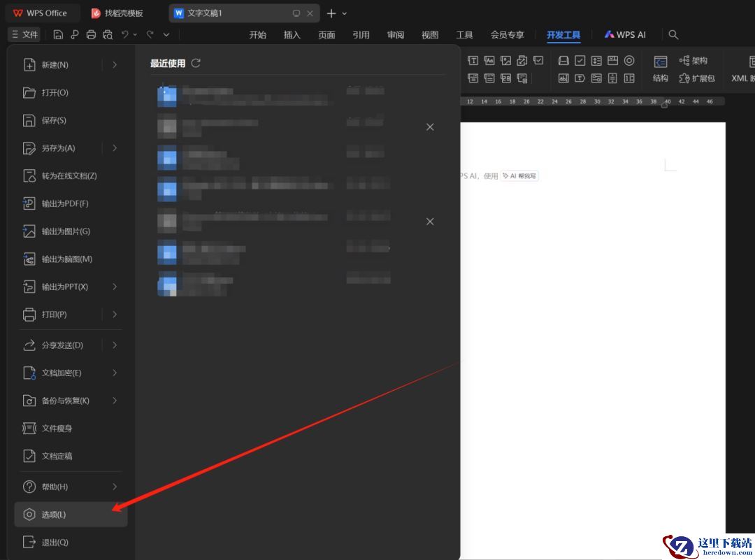The width and height of the screenshot is (755, 560).
Task: Remove second recent file using its X
Action: [x=430, y=127]
